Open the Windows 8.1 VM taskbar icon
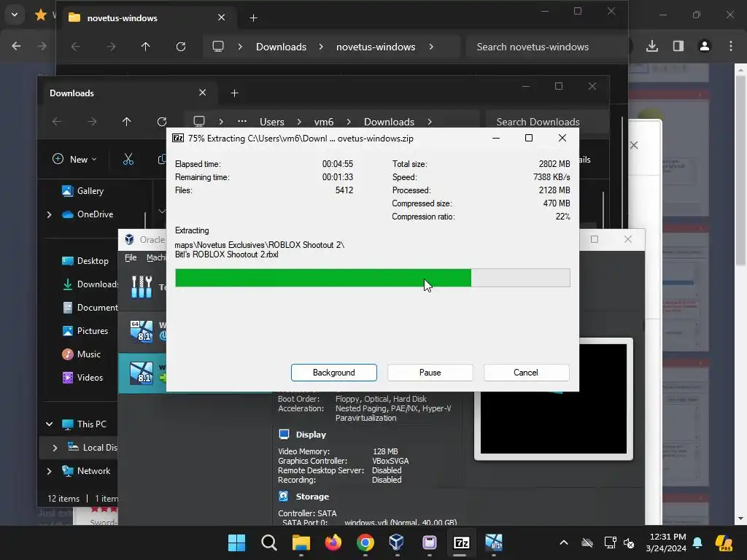 pos(494,542)
